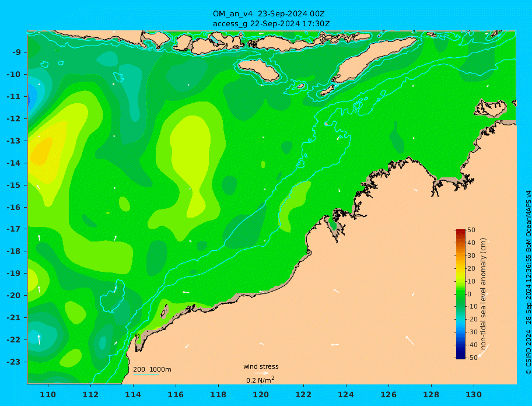Click the circle marker on coast near latitude -22
The height and width of the screenshot is (406, 532).
click(x=137, y=336)
